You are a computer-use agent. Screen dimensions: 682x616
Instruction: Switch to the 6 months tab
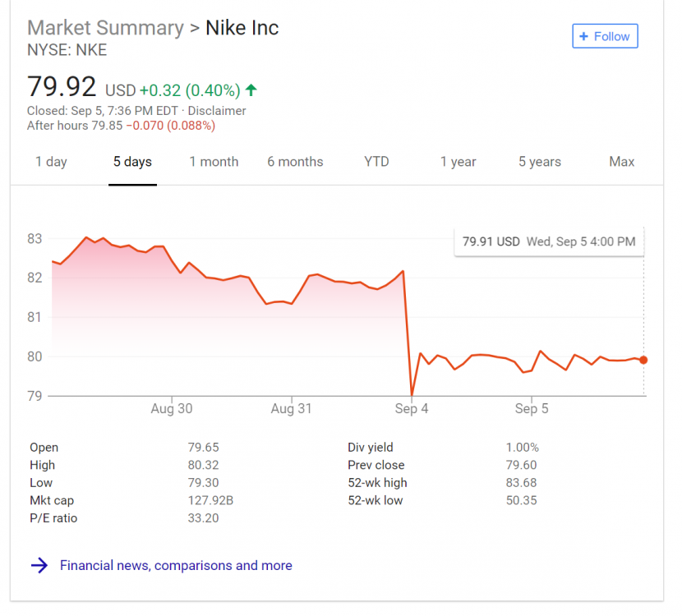coord(295,162)
